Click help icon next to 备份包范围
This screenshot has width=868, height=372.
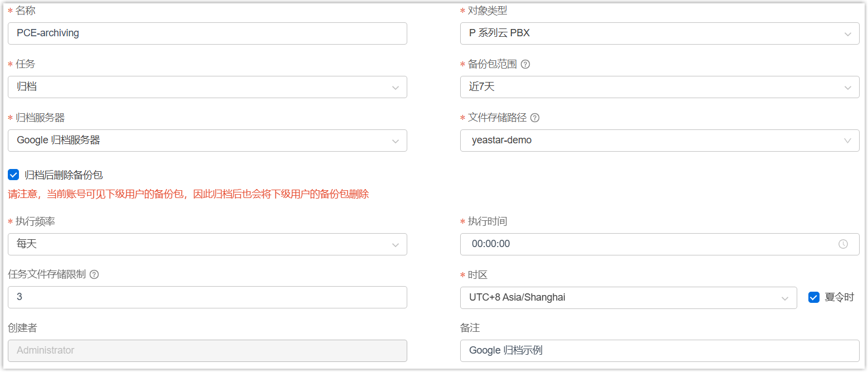[525, 64]
